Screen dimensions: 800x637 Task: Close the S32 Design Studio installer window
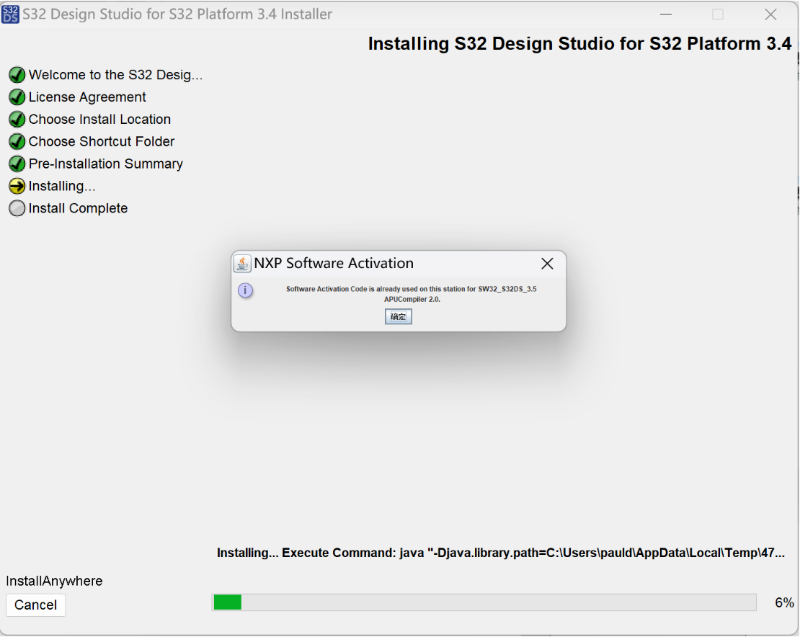tap(770, 14)
